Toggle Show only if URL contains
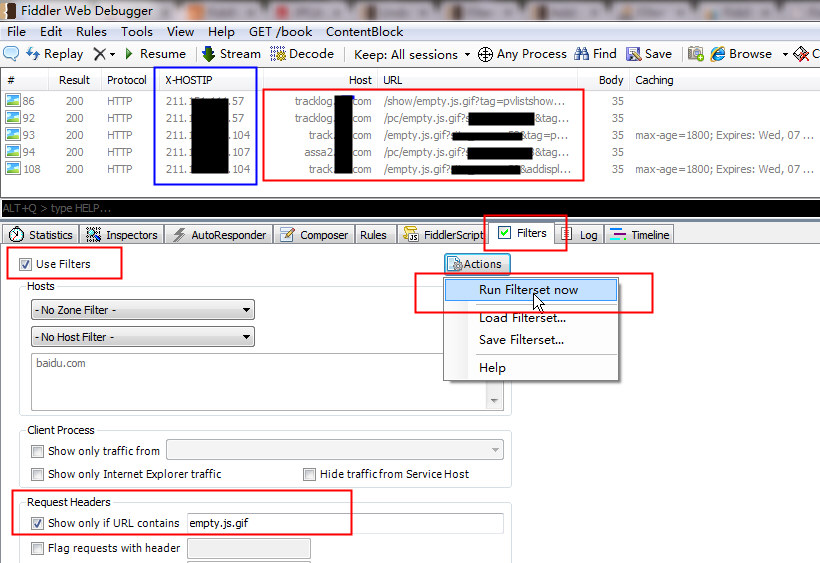The height and width of the screenshot is (563, 820). (x=37, y=523)
